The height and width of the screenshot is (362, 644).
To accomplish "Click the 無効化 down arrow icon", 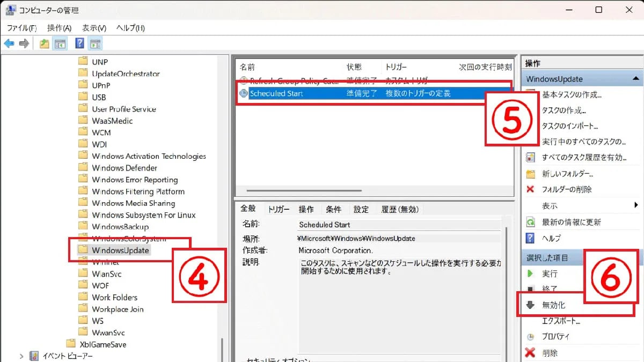I will tap(530, 305).
